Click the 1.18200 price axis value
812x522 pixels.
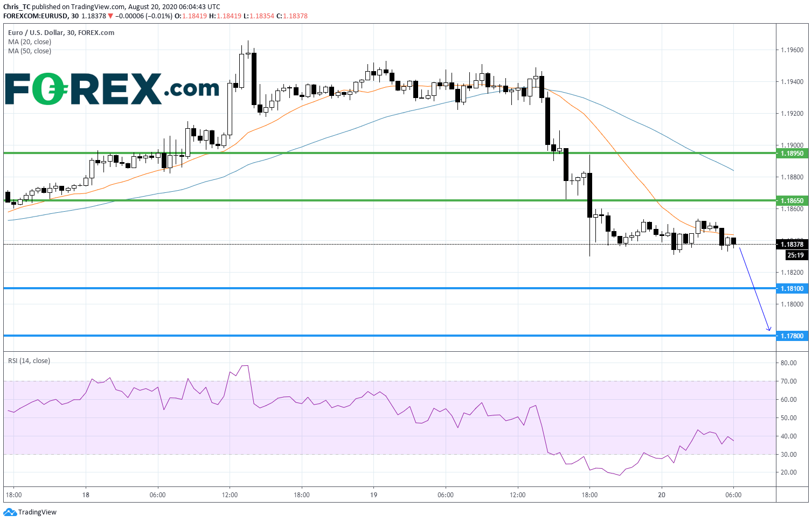(x=792, y=273)
